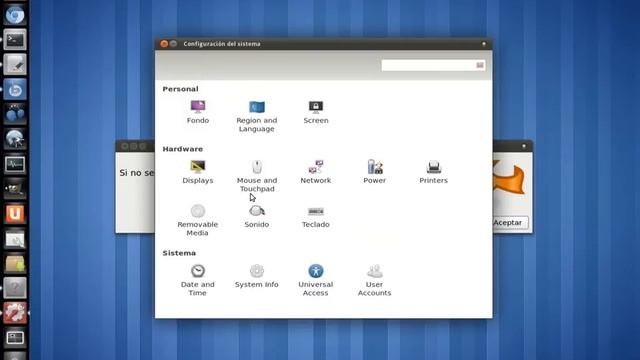Image resolution: width=640 pixels, height=360 pixels.
Task: Open system settings wrench dock icon
Action: (15, 313)
